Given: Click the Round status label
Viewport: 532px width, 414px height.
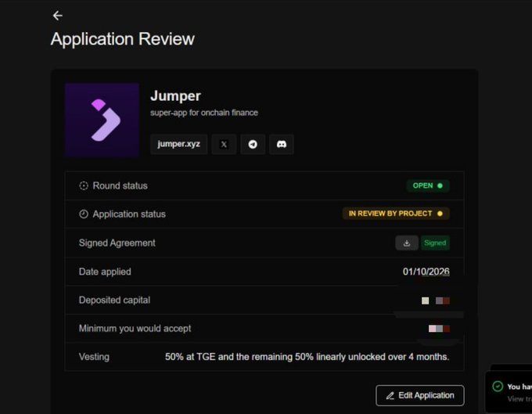Looking at the screenshot, I should [120, 185].
